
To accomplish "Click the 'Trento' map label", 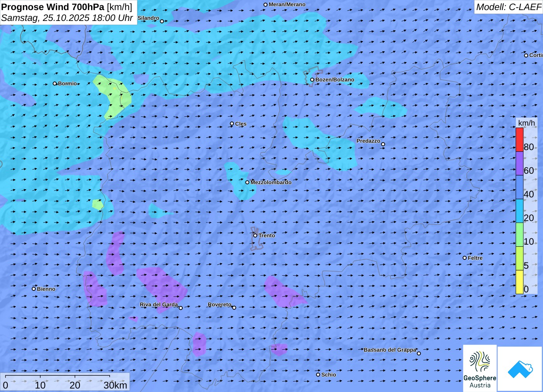I will coord(267,235).
